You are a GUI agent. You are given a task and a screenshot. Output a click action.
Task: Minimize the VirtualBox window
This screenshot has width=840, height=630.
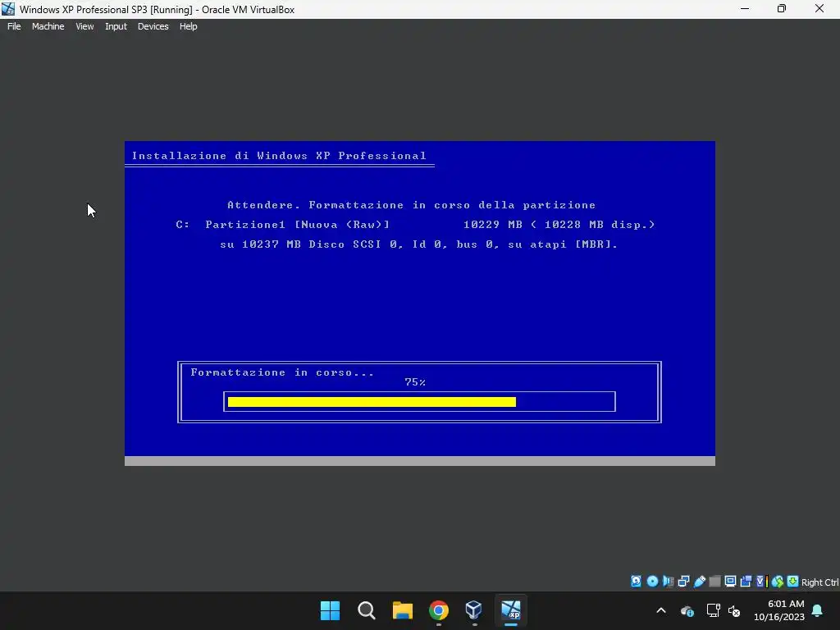745,9
